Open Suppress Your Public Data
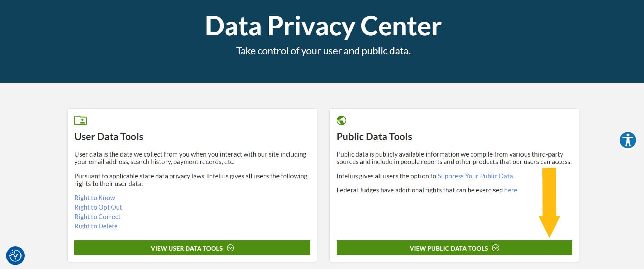The height and width of the screenshot is (269, 644). (475, 176)
